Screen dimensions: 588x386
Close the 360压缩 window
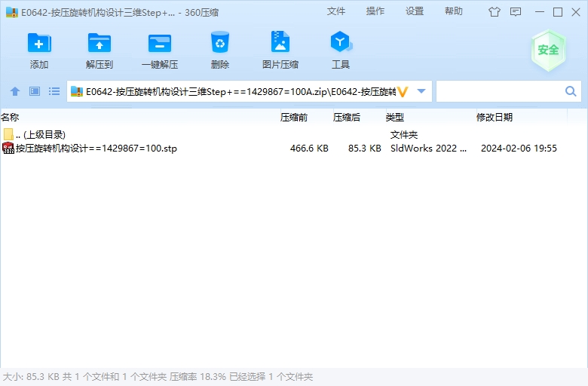click(x=576, y=12)
